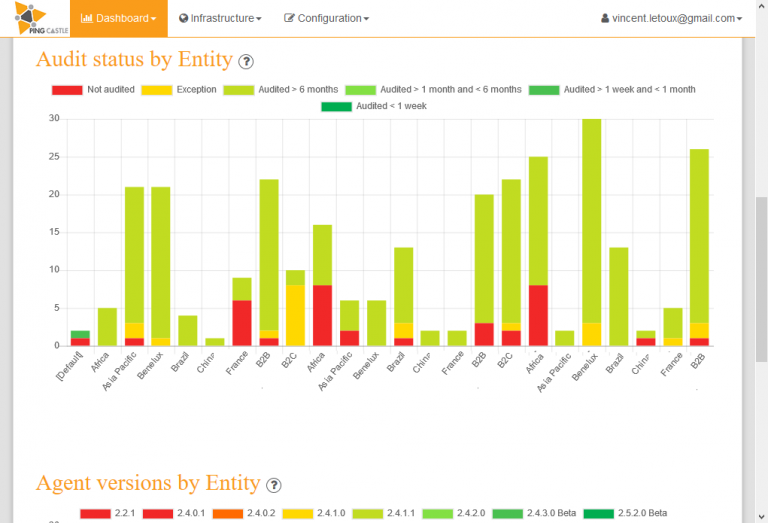Screen dimensions: 768x523
Task: Open the Configuration menu
Action: 327,18
